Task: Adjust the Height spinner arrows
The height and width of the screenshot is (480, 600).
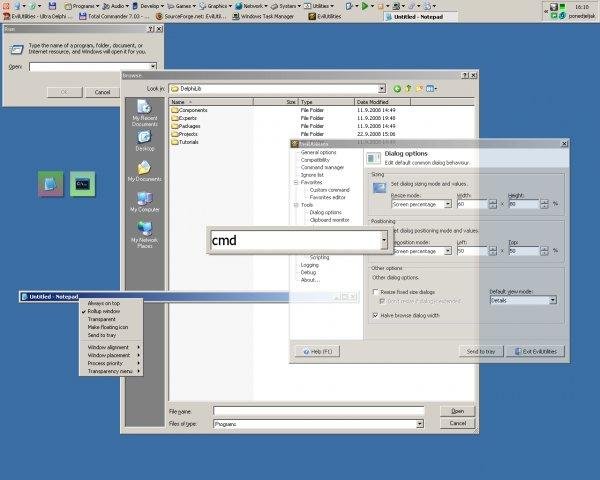Action: [x=544, y=204]
